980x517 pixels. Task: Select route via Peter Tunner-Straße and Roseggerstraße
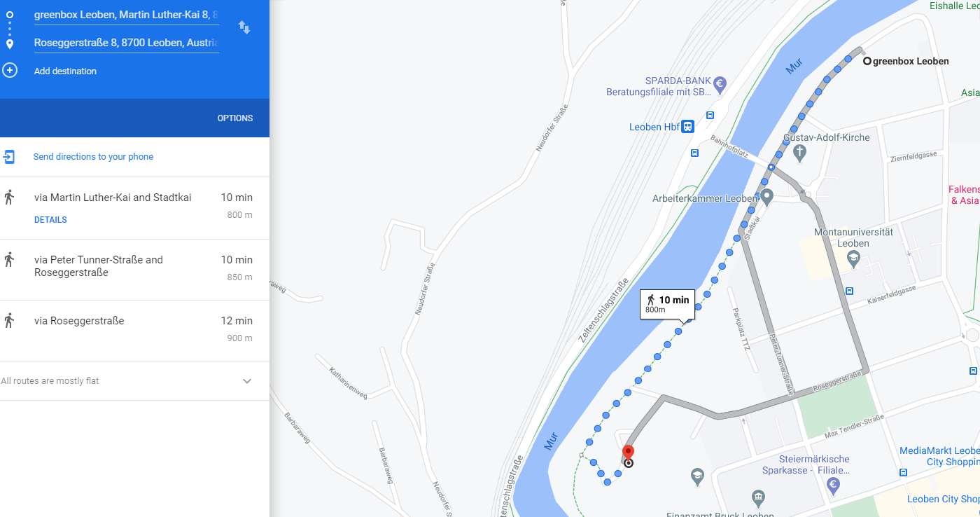(x=134, y=270)
